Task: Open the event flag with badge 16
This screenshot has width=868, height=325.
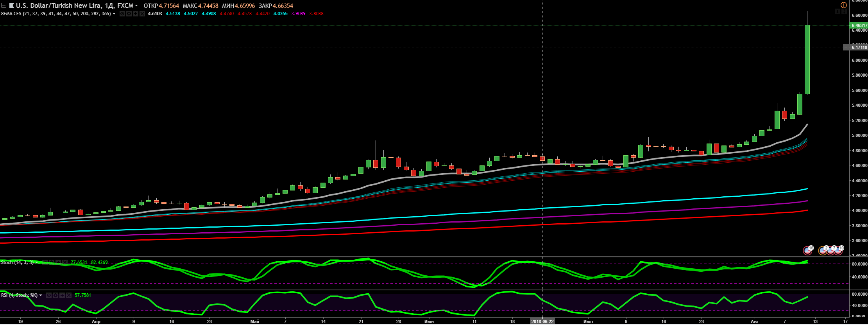Action: [x=807, y=250]
